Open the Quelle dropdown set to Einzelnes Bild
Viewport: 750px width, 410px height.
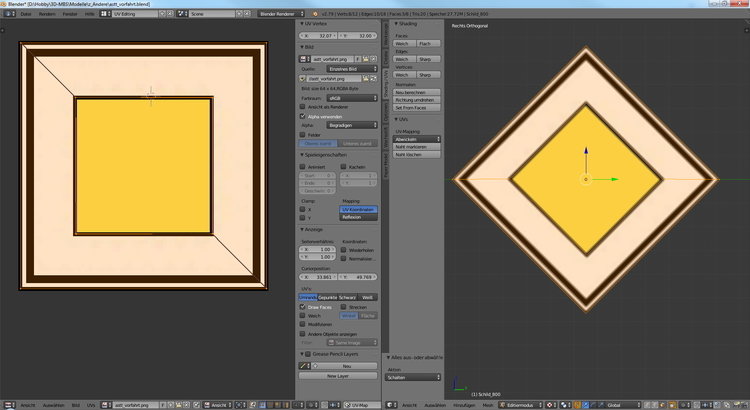click(x=350, y=68)
